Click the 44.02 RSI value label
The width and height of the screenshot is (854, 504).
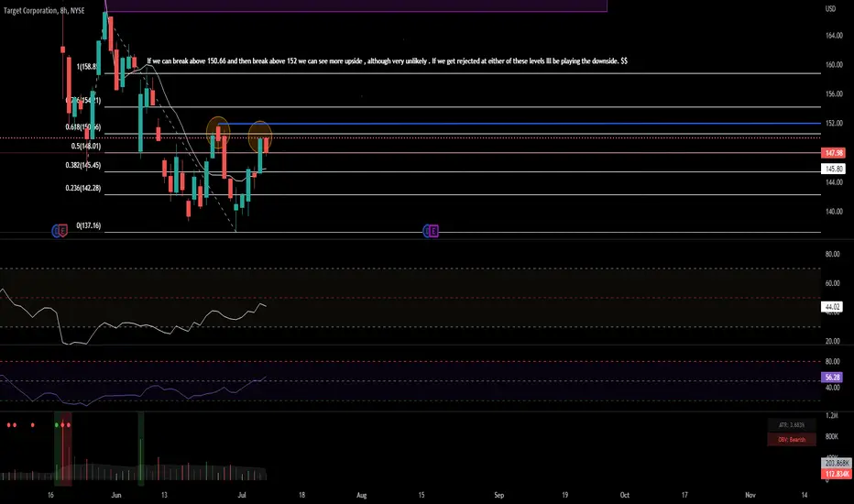tap(832, 307)
